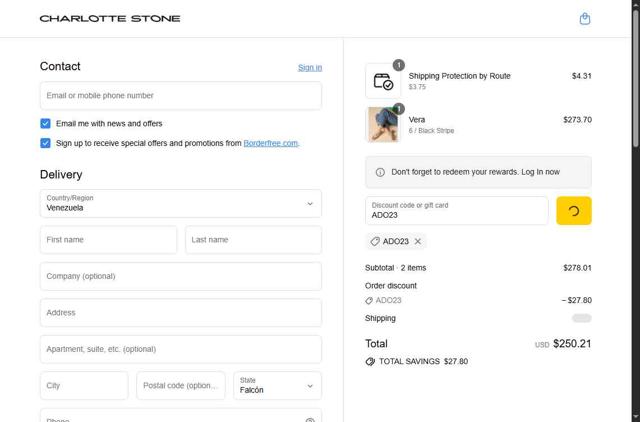Click the tag icon on ADO23 chip

375,241
